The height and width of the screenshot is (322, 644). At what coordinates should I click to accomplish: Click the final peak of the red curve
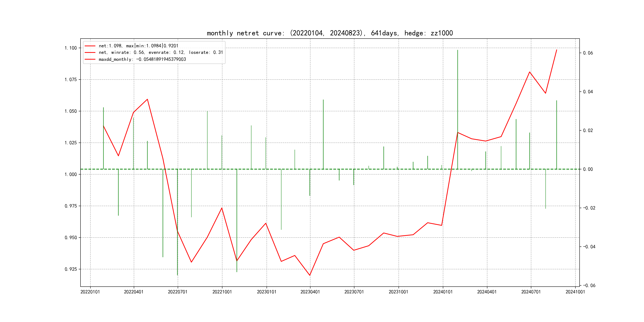[557, 50]
